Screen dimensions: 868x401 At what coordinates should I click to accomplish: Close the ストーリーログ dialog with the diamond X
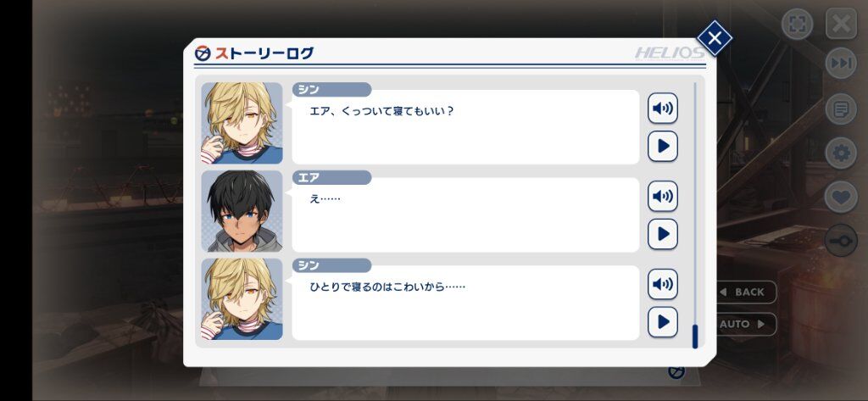click(x=715, y=38)
